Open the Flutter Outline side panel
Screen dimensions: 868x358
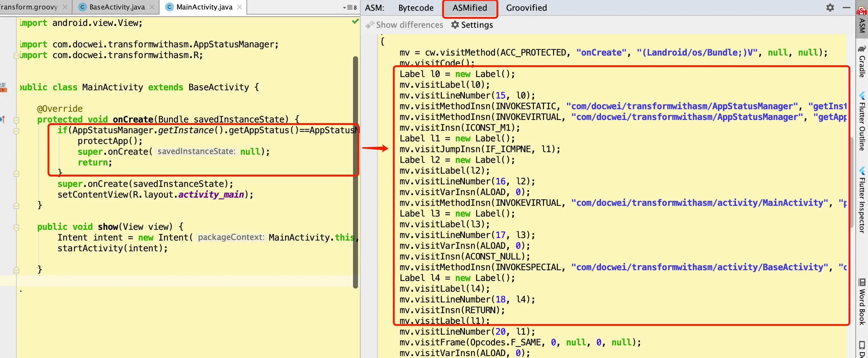[x=862, y=121]
